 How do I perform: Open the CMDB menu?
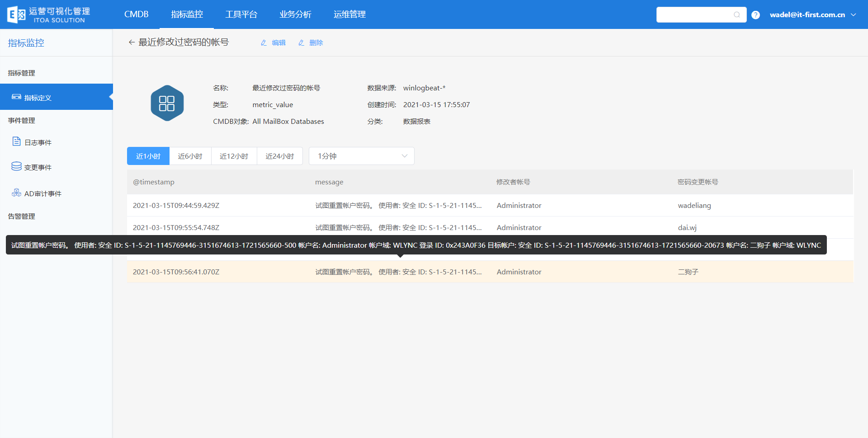tap(137, 14)
